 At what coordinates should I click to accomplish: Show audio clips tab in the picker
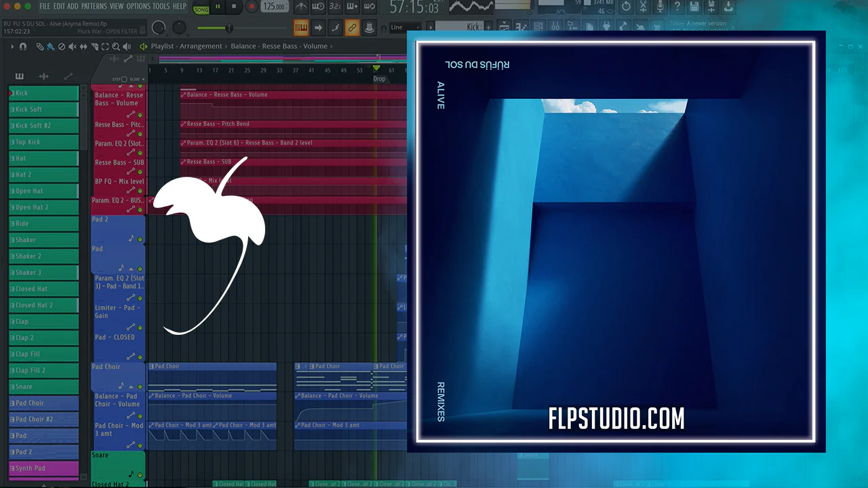point(43,76)
